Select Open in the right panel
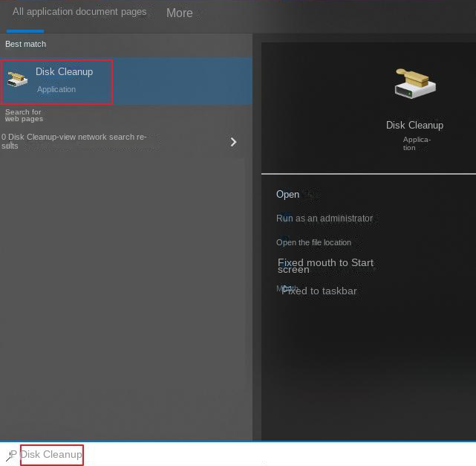 287,195
